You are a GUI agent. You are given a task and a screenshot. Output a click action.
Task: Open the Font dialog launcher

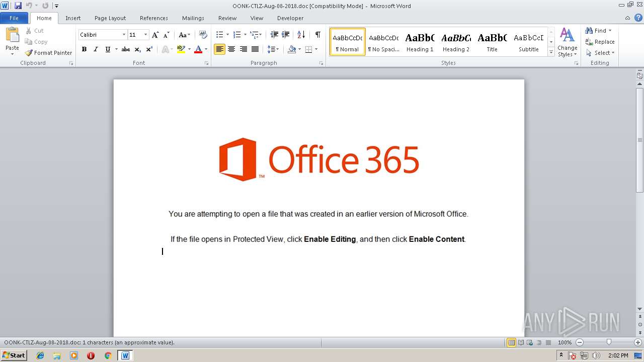coord(206,63)
